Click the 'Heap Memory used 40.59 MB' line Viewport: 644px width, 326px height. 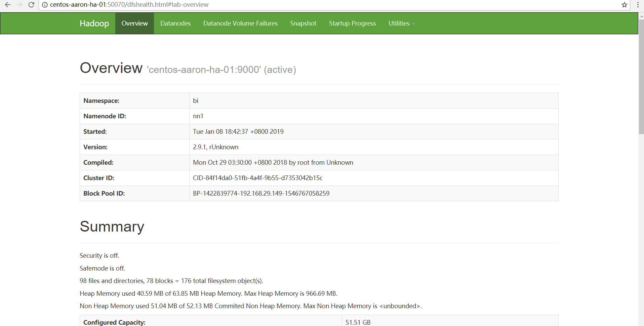point(208,293)
